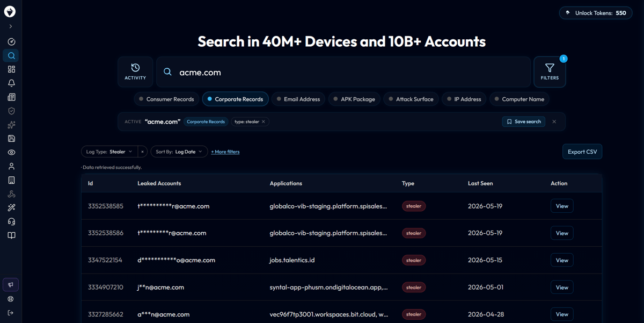Open the headset support icon
The width and height of the screenshot is (644, 323).
pyautogui.click(x=11, y=221)
